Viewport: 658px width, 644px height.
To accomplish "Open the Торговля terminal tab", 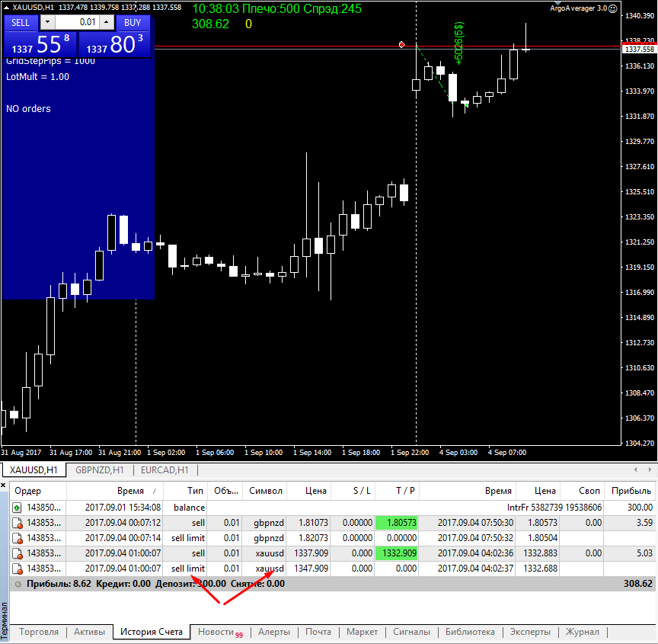I will pyautogui.click(x=39, y=632).
